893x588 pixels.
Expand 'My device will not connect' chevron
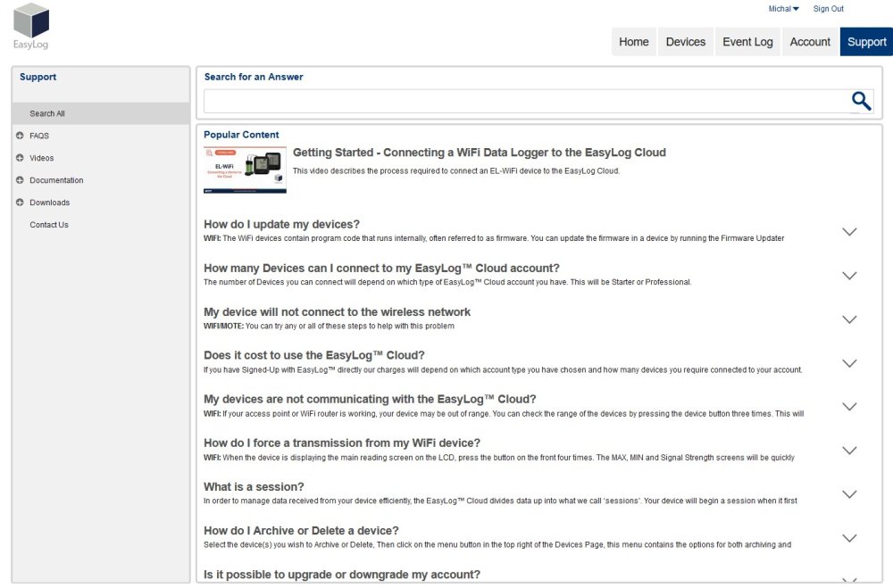849,319
